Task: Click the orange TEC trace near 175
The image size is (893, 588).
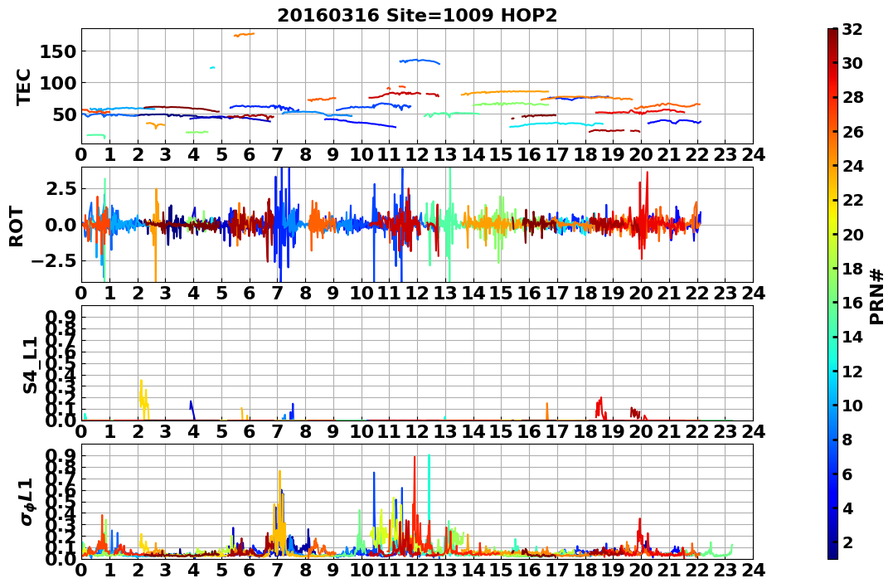Action: (x=245, y=35)
